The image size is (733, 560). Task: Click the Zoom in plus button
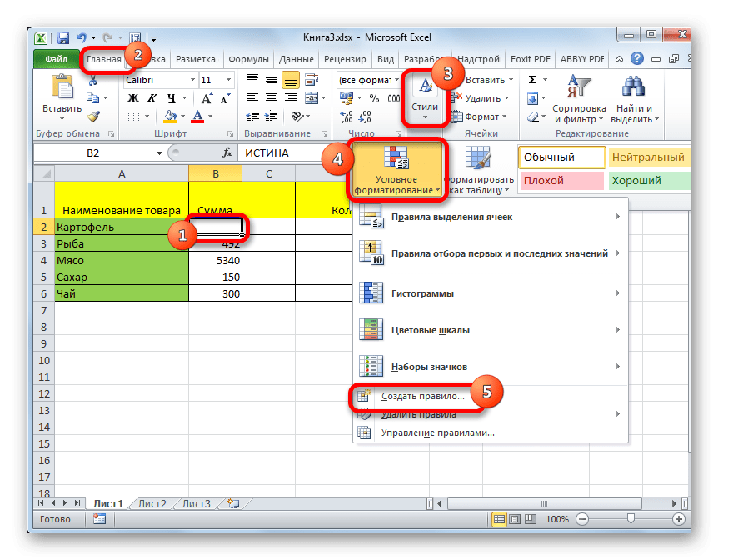point(678,519)
